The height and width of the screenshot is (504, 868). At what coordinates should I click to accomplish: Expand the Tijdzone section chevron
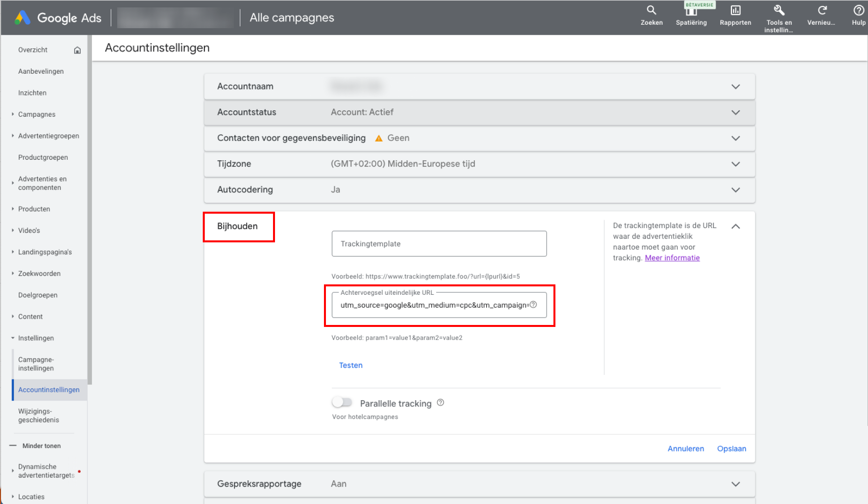point(735,164)
